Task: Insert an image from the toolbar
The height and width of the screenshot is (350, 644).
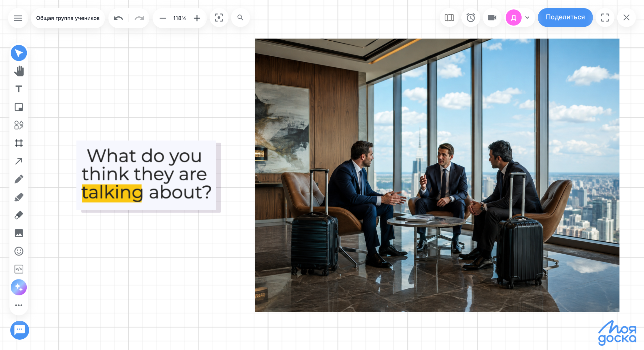Action: (x=19, y=233)
